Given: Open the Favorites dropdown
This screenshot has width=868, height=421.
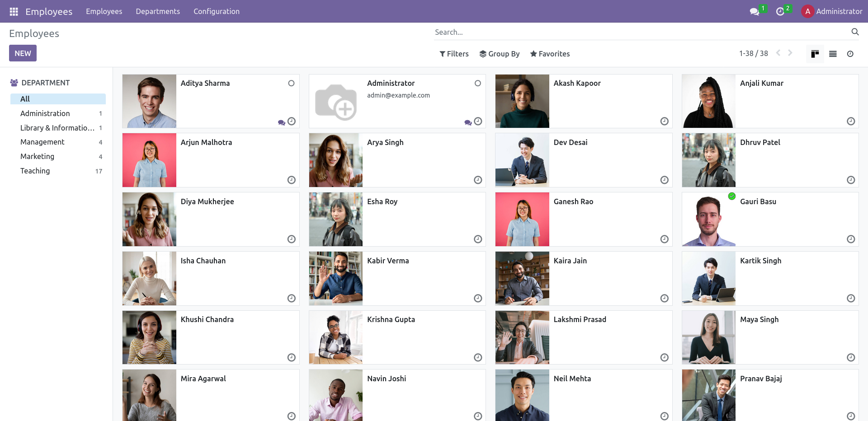Looking at the screenshot, I should click(x=550, y=54).
